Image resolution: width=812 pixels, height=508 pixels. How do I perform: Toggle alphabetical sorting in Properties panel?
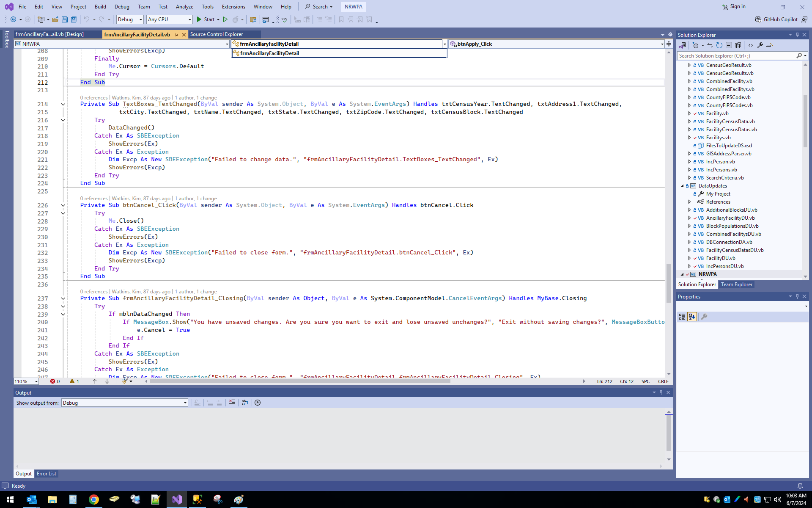click(692, 317)
